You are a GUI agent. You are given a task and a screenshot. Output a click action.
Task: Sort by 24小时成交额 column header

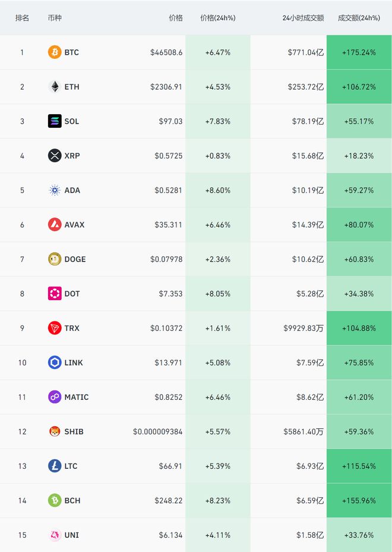click(x=303, y=18)
